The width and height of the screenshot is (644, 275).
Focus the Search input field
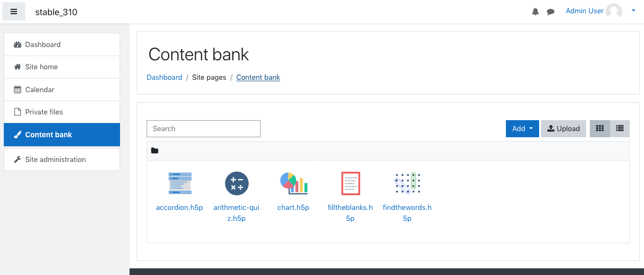click(x=204, y=129)
